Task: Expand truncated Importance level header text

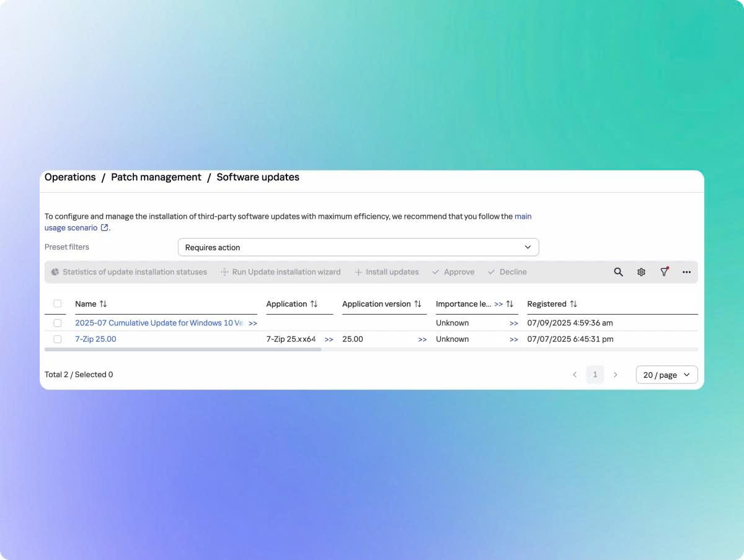Action: click(x=498, y=304)
